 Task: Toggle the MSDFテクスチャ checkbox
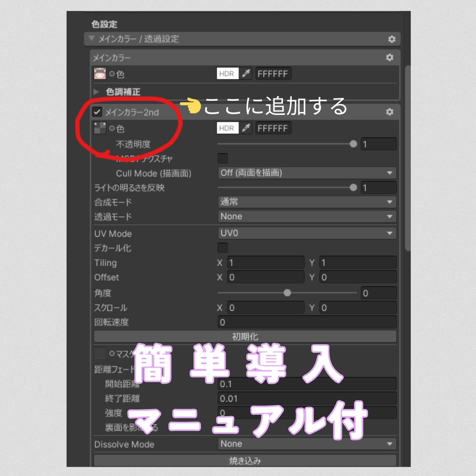point(223,158)
